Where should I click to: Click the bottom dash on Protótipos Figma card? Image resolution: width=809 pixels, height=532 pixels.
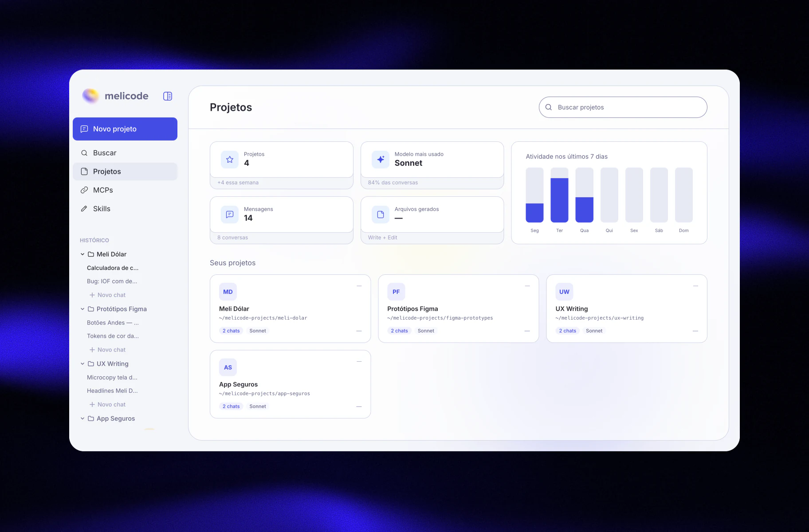527,331
